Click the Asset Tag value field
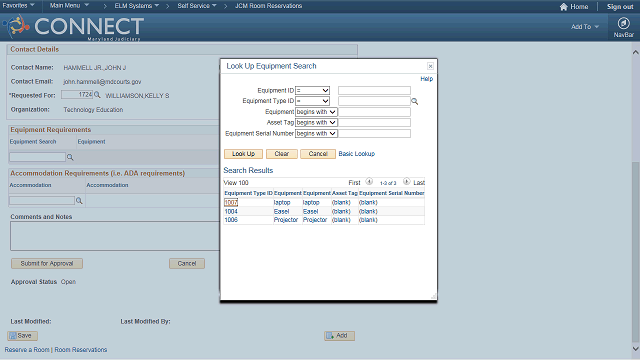640x360 pixels. click(374, 122)
